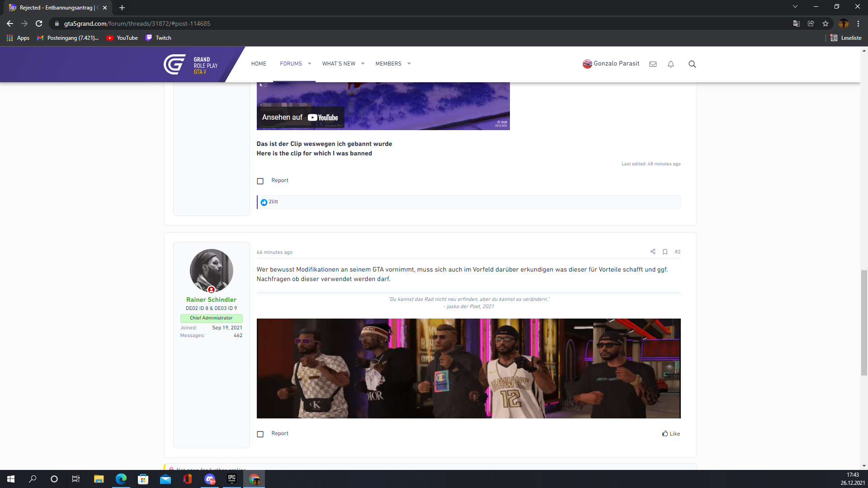Open the Gmail Posteingang bookmark
868x488 pixels.
coord(68,38)
